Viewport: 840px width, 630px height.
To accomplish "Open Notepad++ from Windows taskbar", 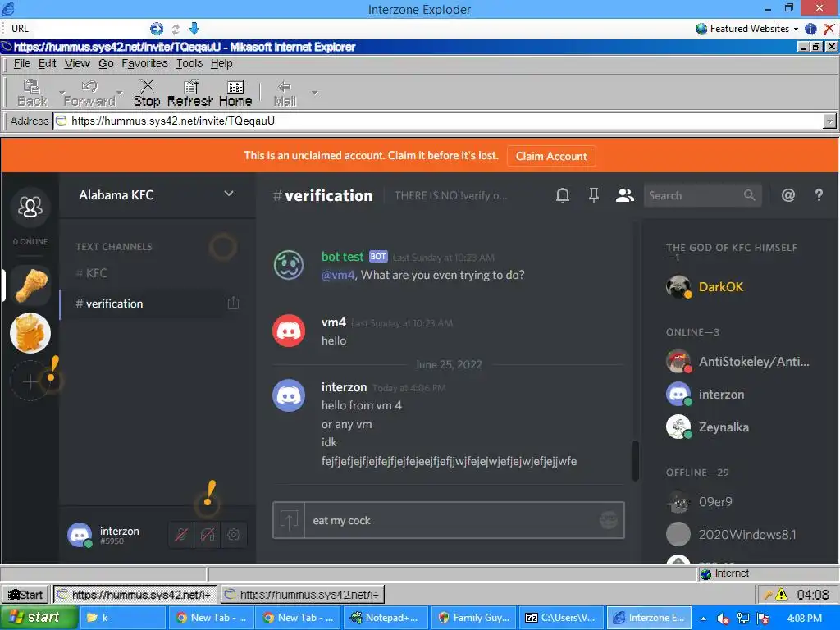I will 386,618.
